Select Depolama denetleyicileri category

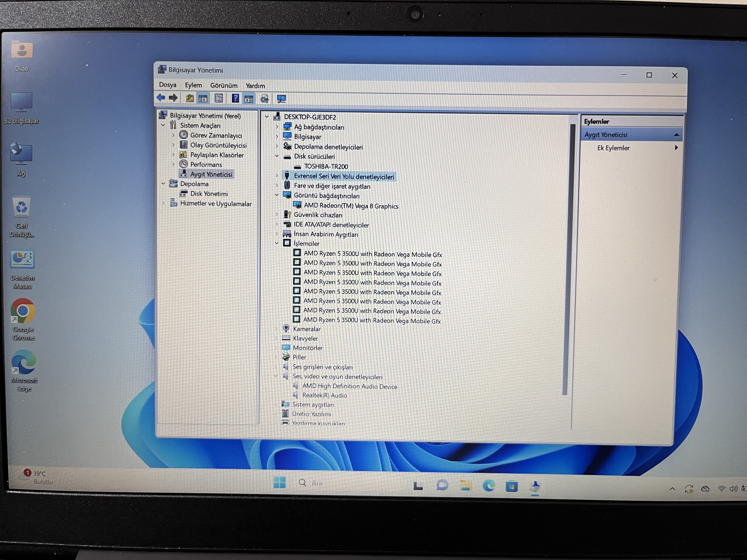tap(328, 147)
